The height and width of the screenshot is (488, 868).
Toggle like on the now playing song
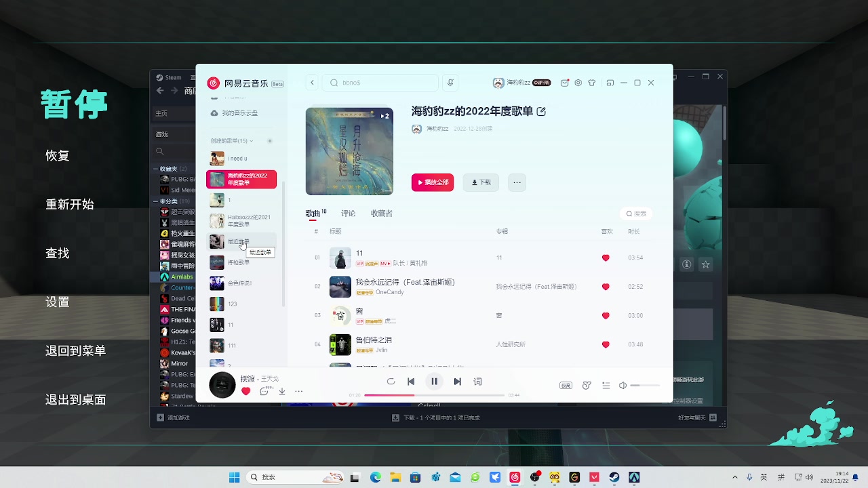[x=245, y=391]
